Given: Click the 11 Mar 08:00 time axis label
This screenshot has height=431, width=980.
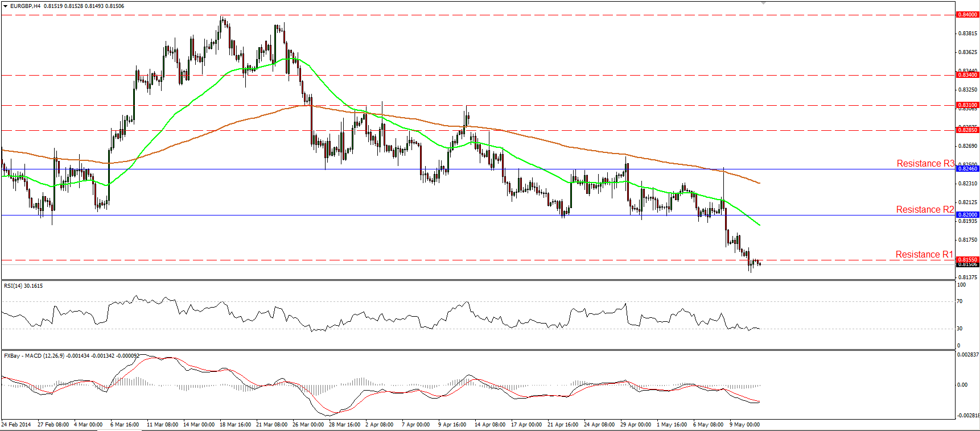Looking at the screenshot, I should coord(162,425).
